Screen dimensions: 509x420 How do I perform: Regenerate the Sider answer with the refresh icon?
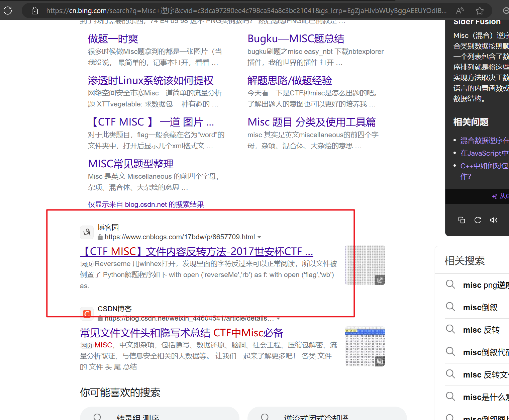pos(478,220)
